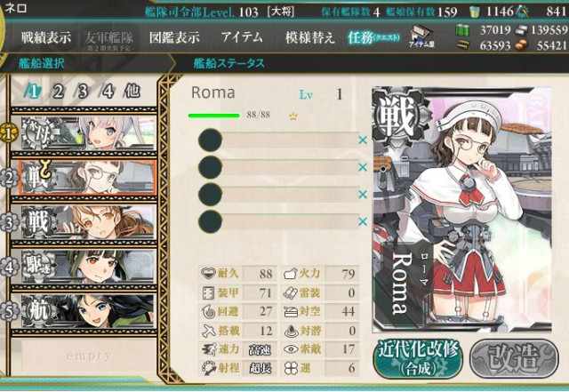Select the carrier ship in slot 5
Viewport: 569px width, 392px height.
pyautogui.click(x=88, y=312)
